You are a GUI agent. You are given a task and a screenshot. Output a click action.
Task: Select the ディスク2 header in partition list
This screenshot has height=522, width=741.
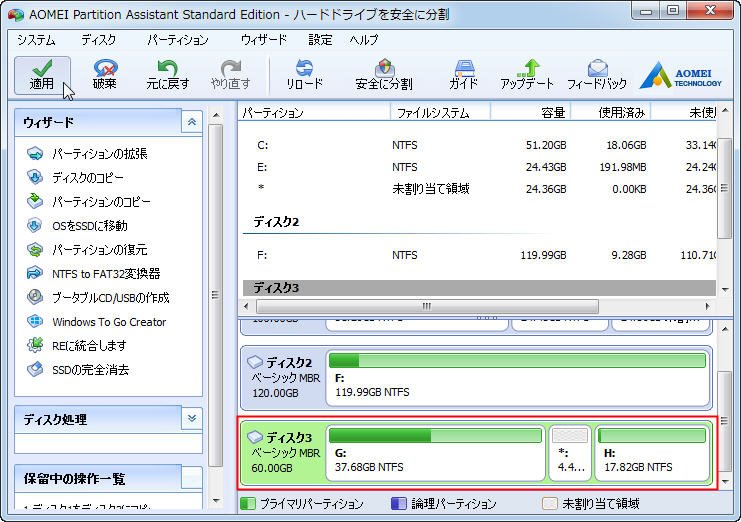pyautogui.click(x=479, y=222)
